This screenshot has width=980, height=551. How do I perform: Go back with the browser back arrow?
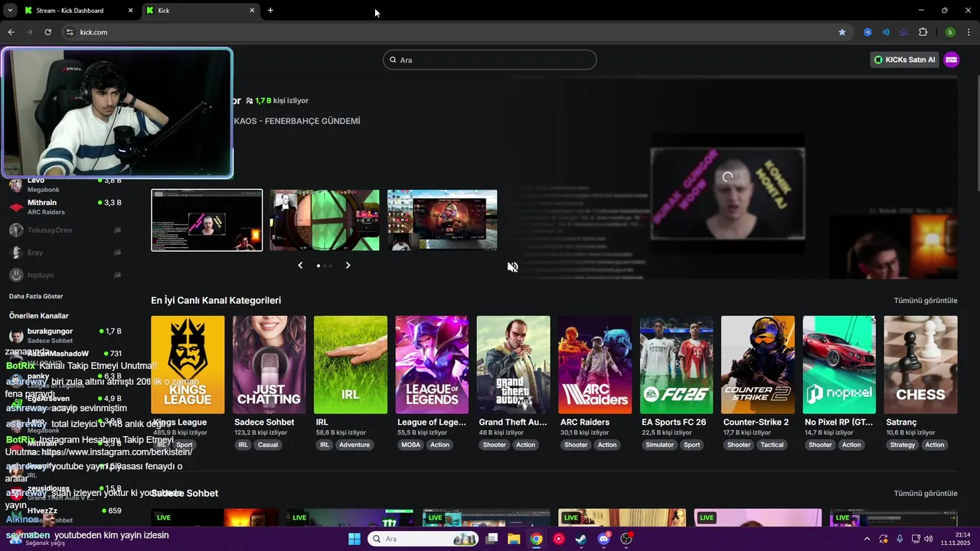point(11,32)
